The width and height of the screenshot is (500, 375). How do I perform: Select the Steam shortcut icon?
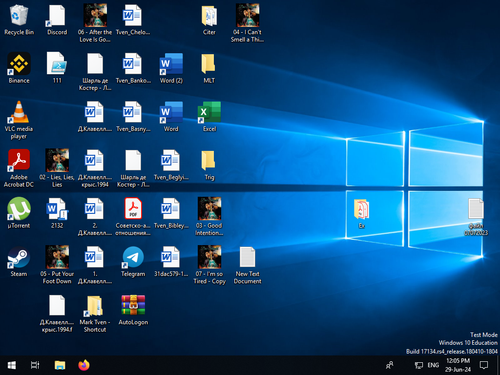tap(19, 257)
